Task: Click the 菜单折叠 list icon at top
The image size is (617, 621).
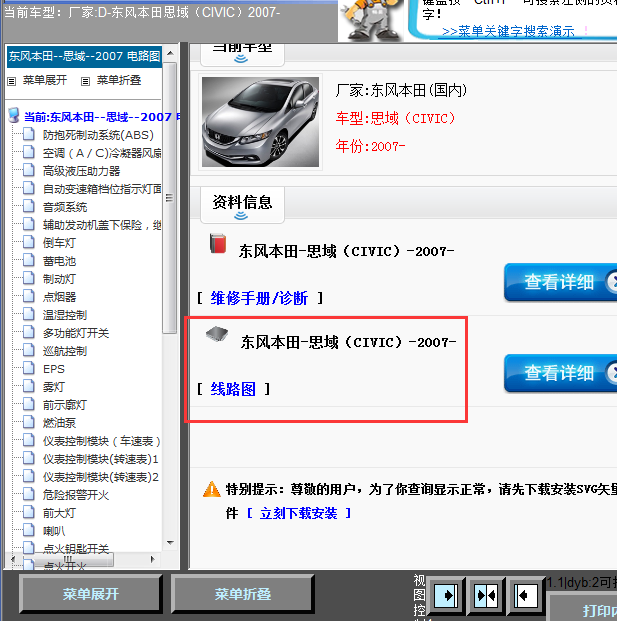Action: 85,81
